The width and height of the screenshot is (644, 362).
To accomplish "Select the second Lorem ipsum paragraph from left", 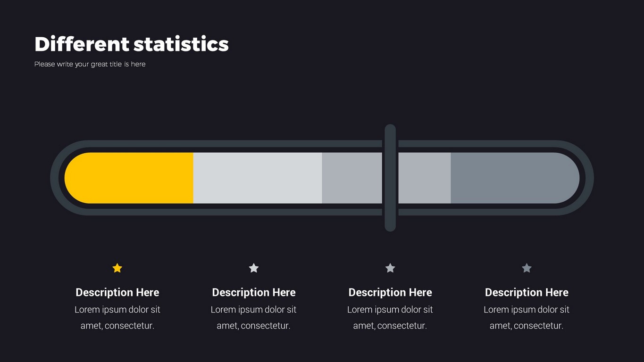I will 254,317.
